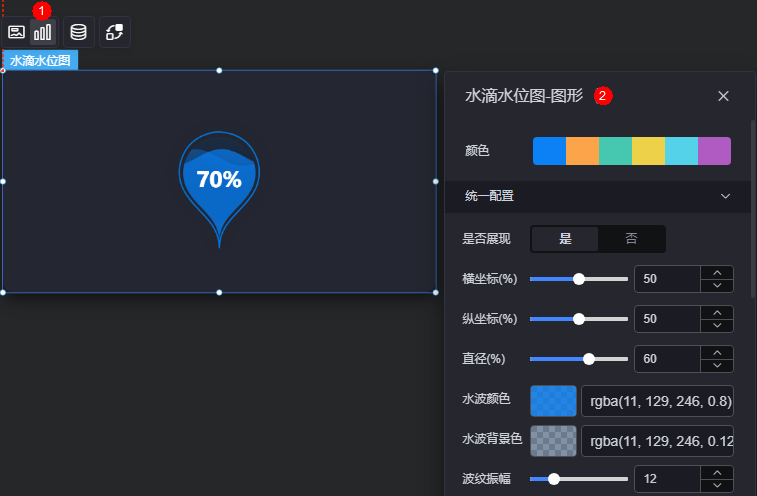Screen dimensions: 757x496
Task: Increase 横坐标(%) with the up arrow
Action: coord(717,273)
